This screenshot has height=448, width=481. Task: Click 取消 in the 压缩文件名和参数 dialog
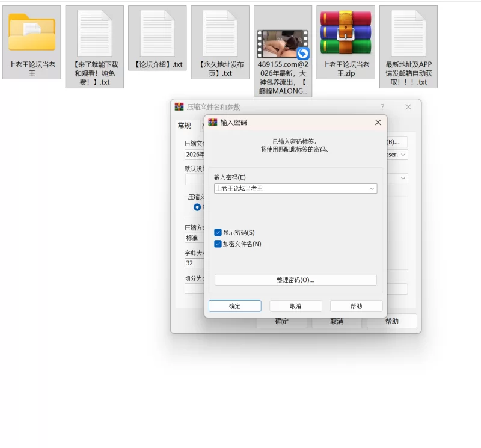click(337, 321)
